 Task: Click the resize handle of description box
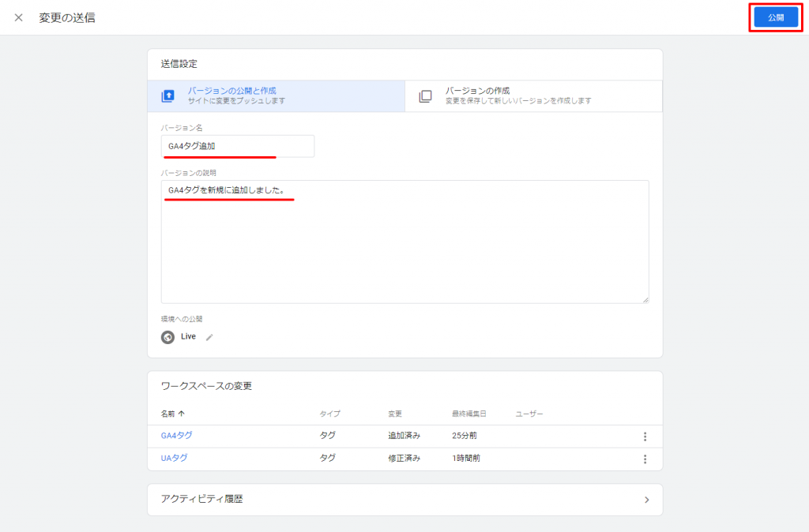(645, 299)
